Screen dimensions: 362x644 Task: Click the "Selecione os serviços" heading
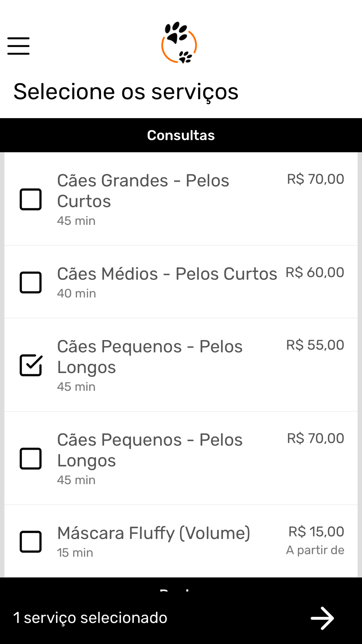tap(126, 92)
